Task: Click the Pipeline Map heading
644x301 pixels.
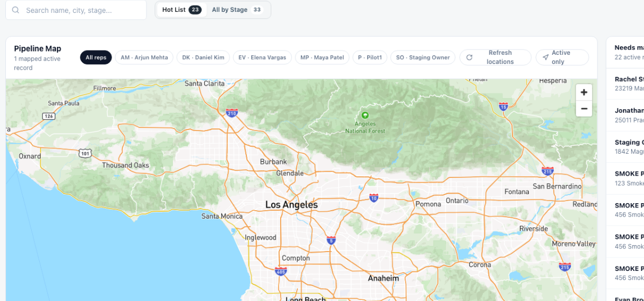Action: 38,48
